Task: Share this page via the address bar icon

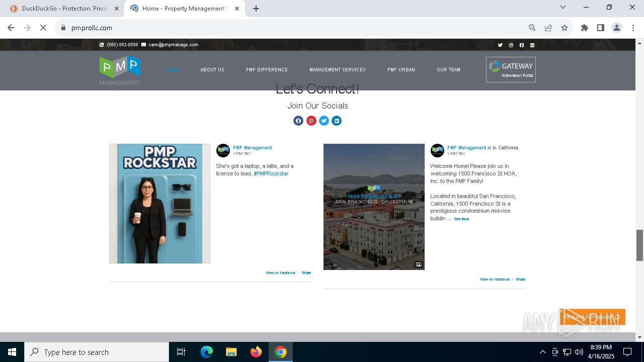Action: (x=548, y=28)
